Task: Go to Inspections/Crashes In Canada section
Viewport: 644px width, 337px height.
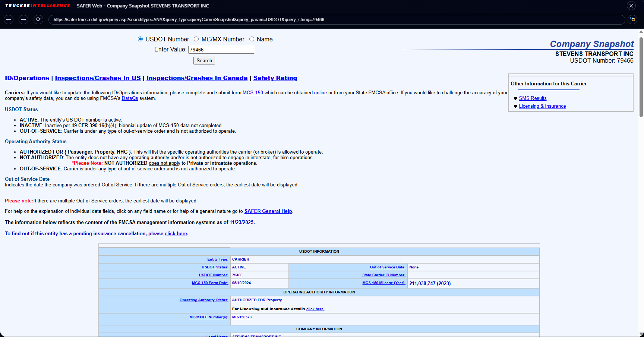Action: tap(197, 78)
